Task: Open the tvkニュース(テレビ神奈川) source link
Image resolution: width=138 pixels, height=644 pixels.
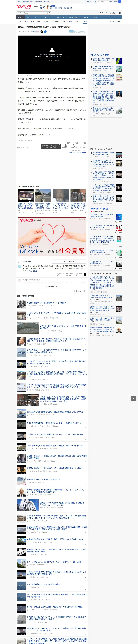Action: point(77,153)
